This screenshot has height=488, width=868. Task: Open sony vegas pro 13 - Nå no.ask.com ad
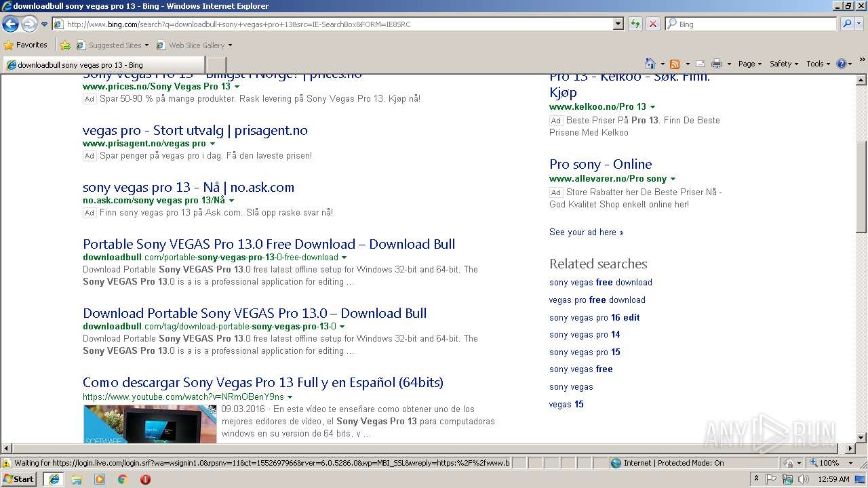tap(189, 187)
